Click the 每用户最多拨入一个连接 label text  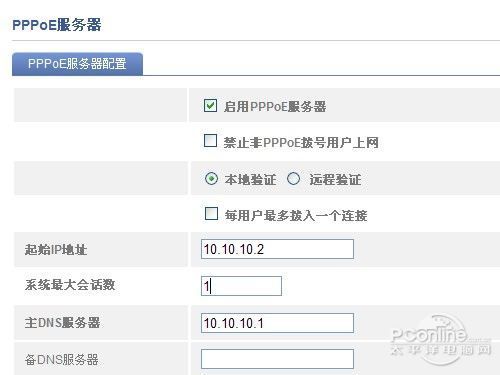tap(296, 216)
